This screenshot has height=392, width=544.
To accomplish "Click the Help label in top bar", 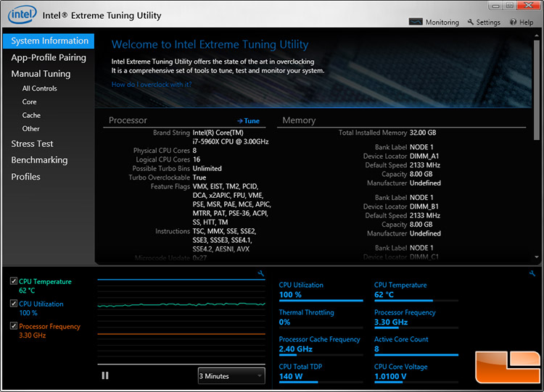I will pyautogui.click(x=527, y=22).
